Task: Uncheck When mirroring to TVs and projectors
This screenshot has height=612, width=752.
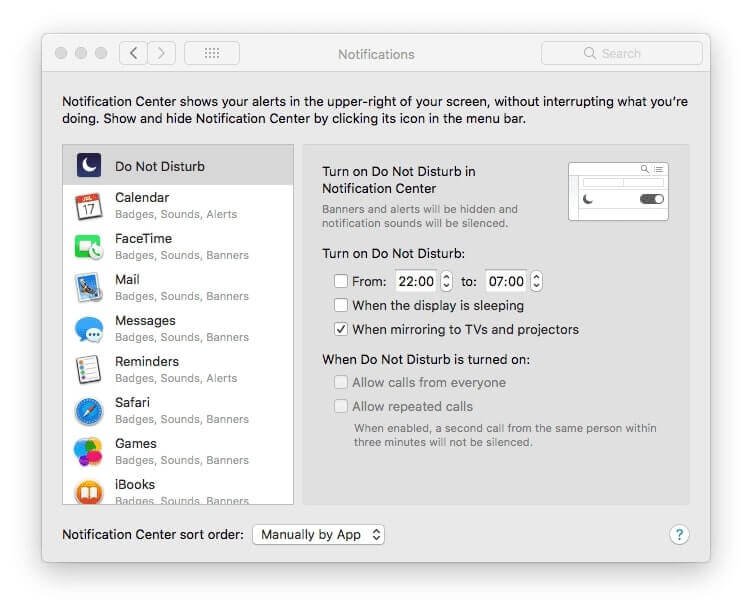Action: click(x=341, y=329)
